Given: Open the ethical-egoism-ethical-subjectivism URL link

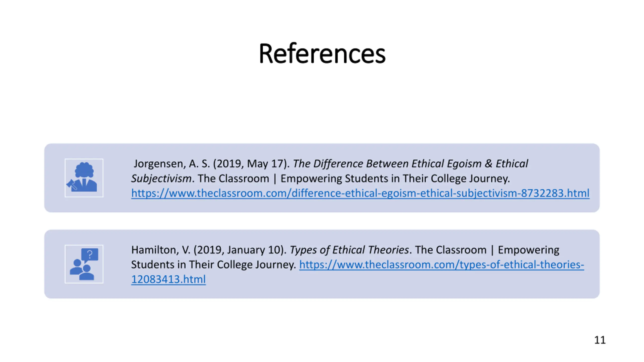Looking at the screenshot, I should [x=360, y=193].
